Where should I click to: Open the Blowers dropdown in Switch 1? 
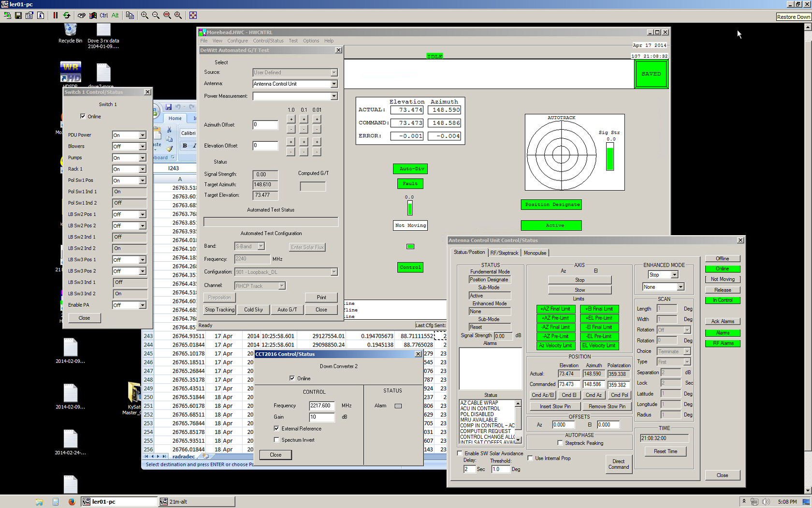pyautogui.click(x=142, y=147)
